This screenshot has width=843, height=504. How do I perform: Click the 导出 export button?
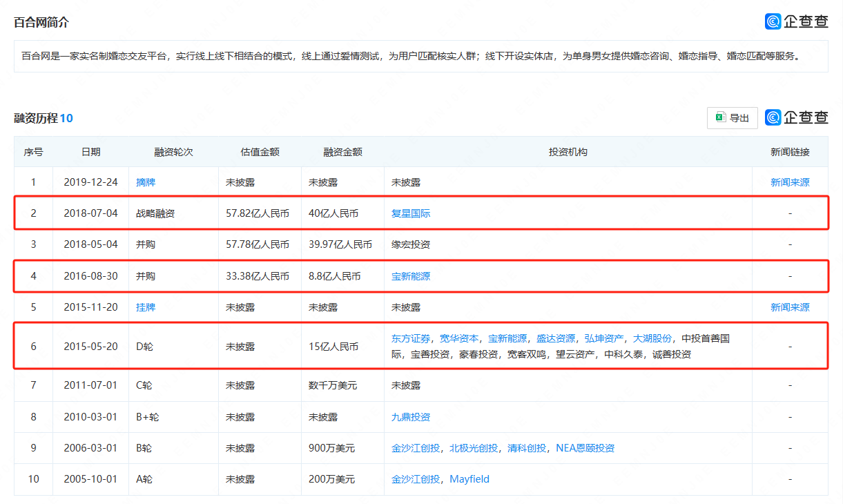733,118
